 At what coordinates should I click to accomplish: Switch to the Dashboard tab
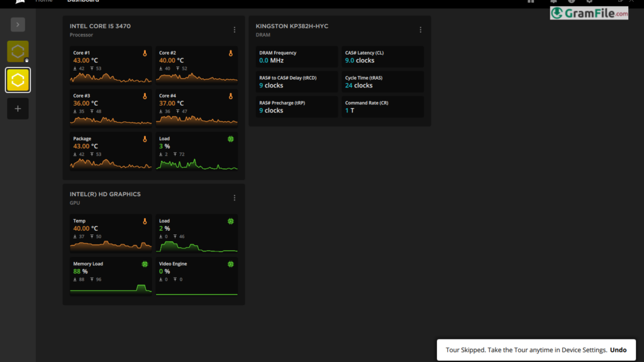(x=83, y=1)
